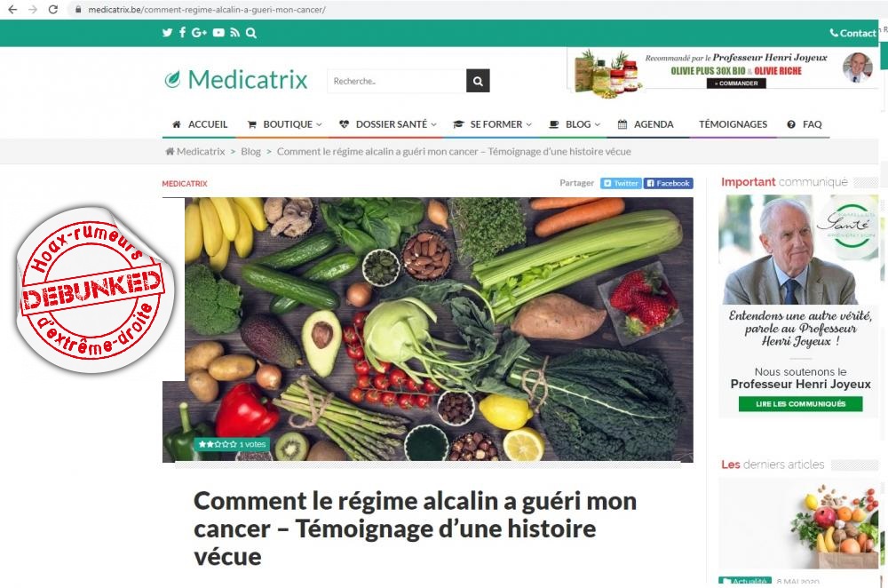Click the Lire les communiqués button
This screenshot has height=588, width=888.
click(x=800, y=404)
